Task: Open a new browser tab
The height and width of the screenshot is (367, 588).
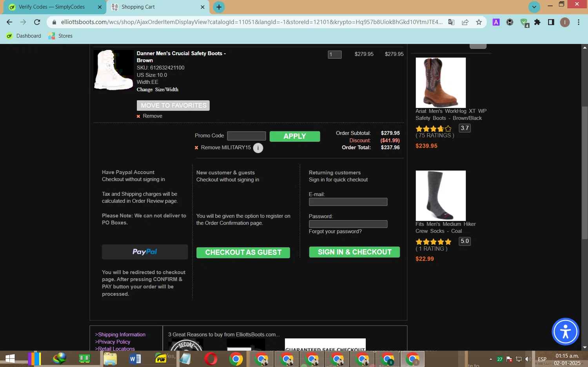Action: pyautogui.click(x=219, y=7)
